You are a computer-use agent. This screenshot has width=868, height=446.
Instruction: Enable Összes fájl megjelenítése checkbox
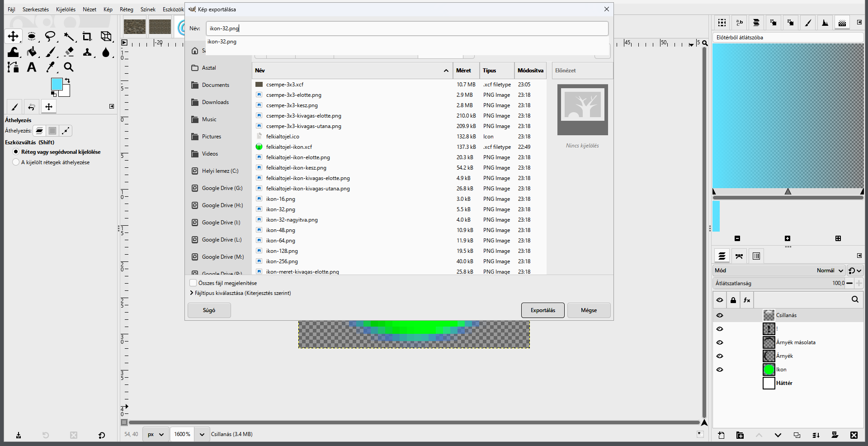click(x=193, y=283)
